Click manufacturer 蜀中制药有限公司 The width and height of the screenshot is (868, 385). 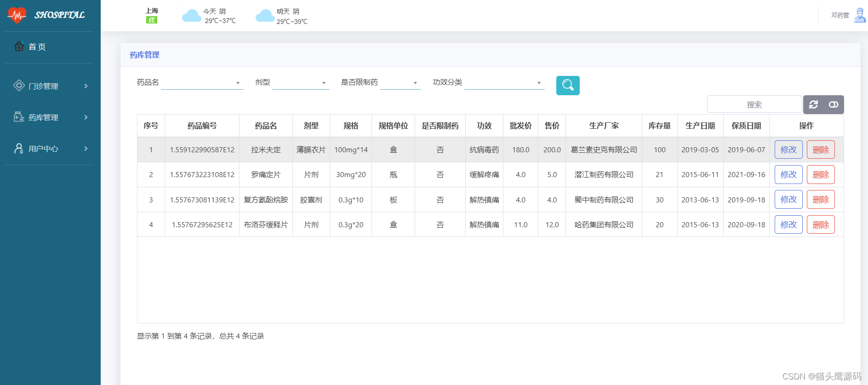(604, 200)
